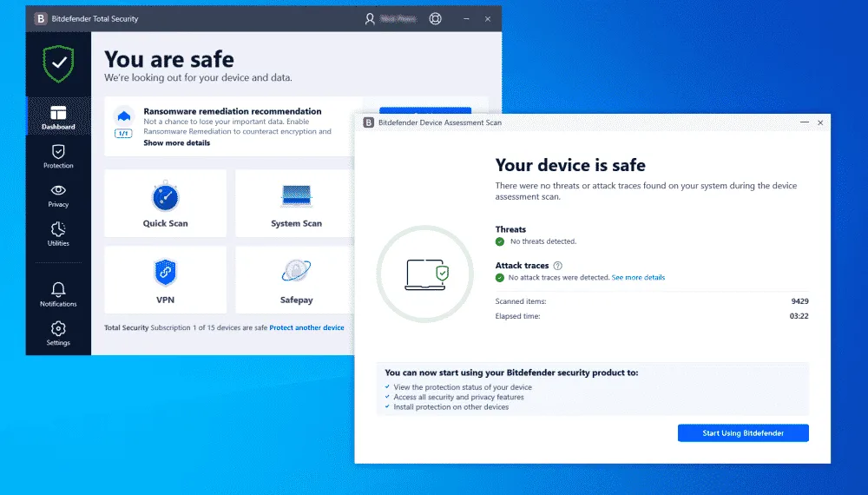Viewport: 868px width, 495px height.
Task: Click Access all security and privacy features
Action: click(458, 397)
